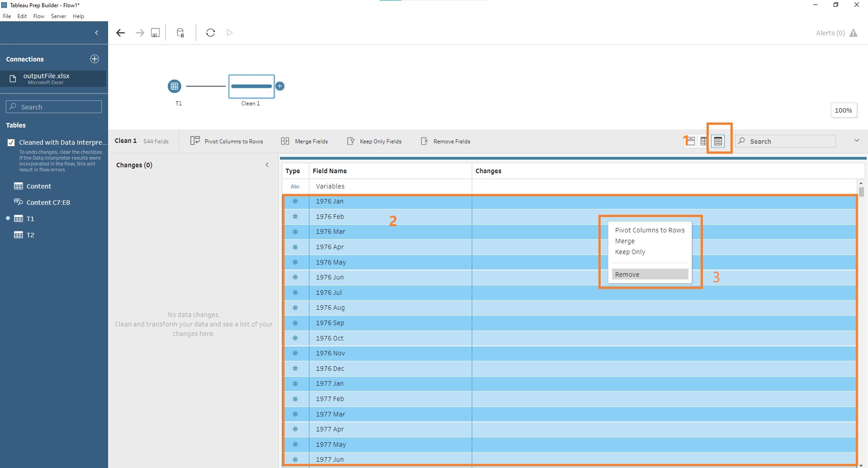Select the 1976 May field row
Image resolution: width=868 pixels, height=468 pixels.
pyautogui.click(x=570, y=262)
